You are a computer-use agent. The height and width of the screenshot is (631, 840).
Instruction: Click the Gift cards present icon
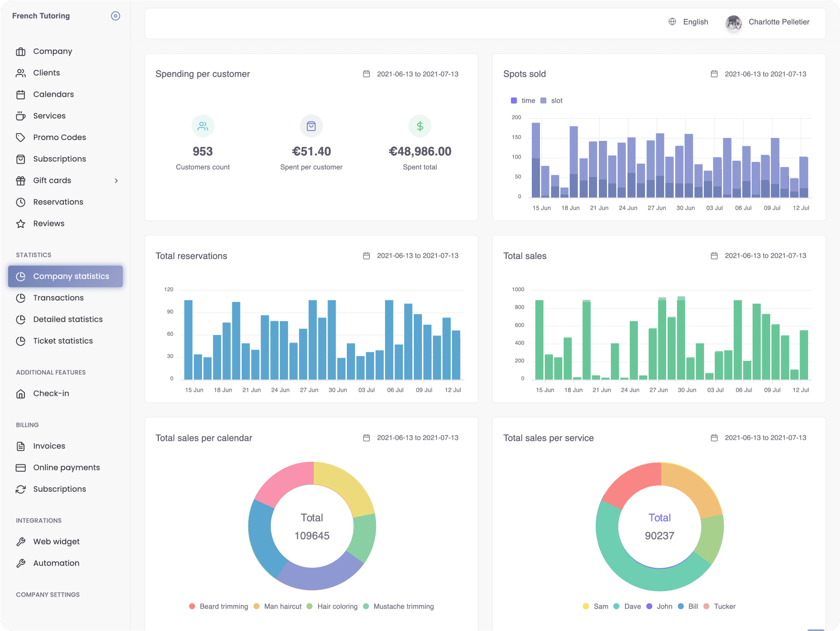point(21,180)
